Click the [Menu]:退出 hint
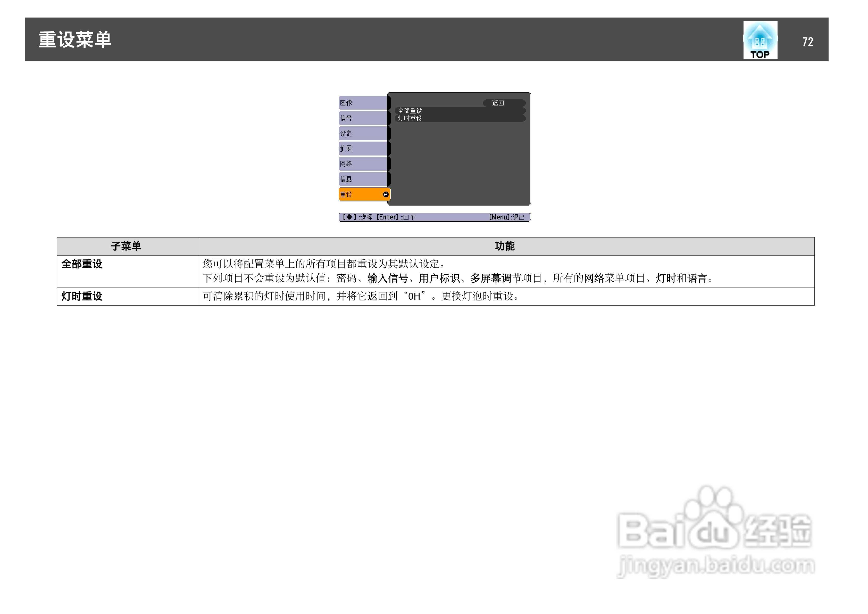 (507, 217)
